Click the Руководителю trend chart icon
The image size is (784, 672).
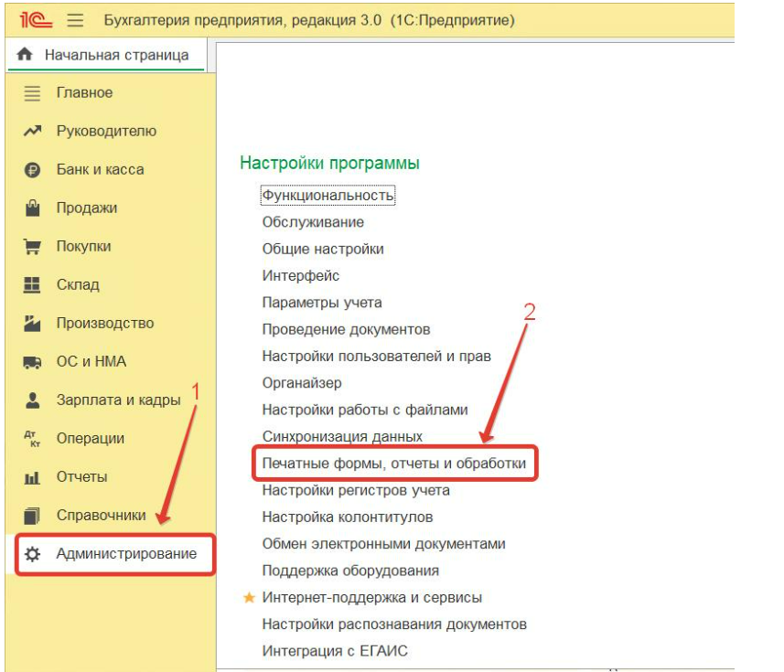[33, 132]
